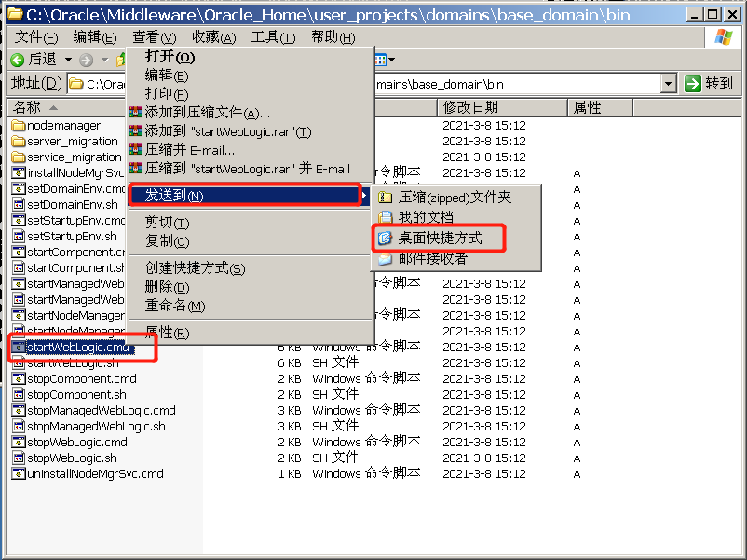Select the startWebLogic.cmd file name
The width and height of the screenshot is (747, 560).
[x=79, y=347]
